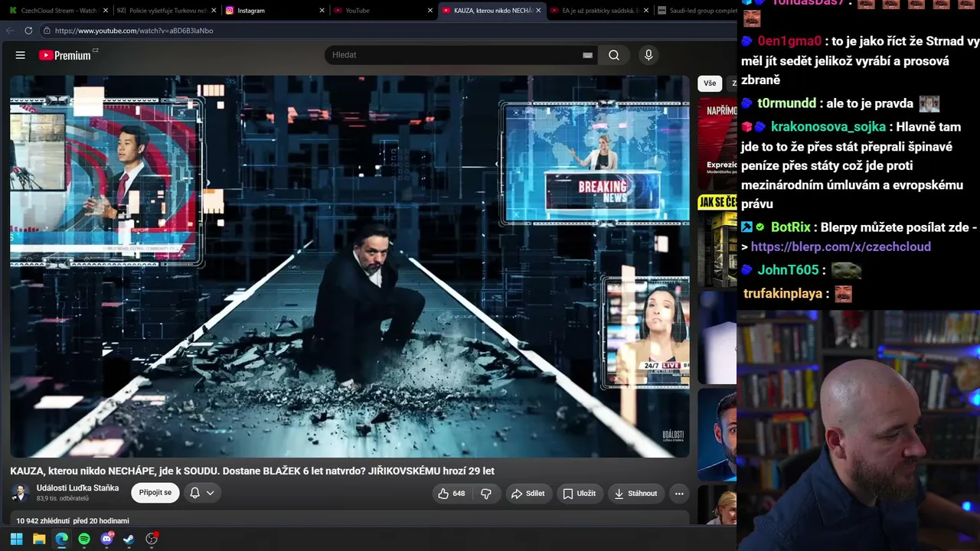This screenshot has height=551, width=980.
Task: Save video with Uložit button
Action: 579,494
